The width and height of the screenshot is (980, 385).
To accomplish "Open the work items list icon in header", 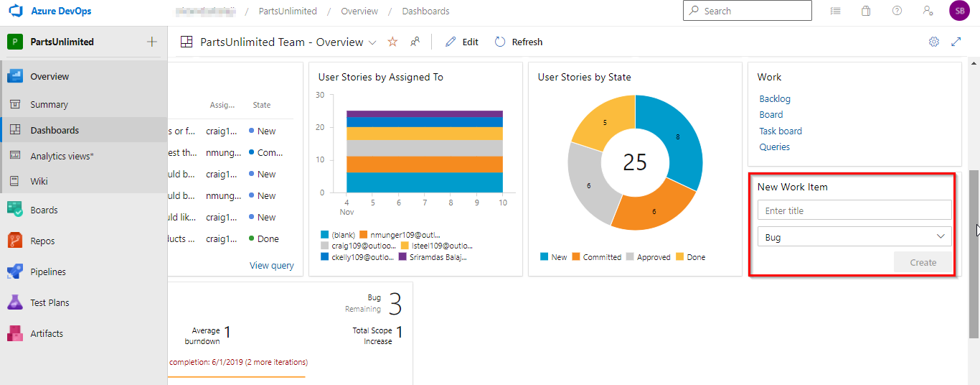I will point(836,11).
